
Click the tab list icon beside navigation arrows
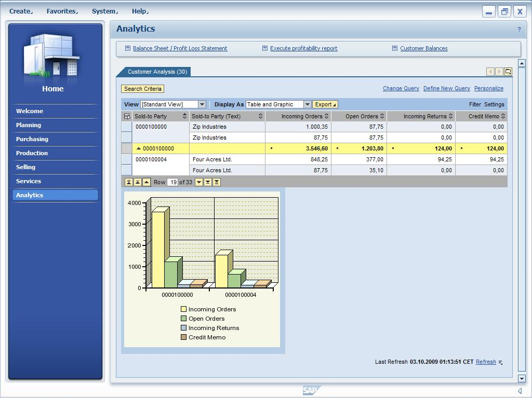[508, 72]
